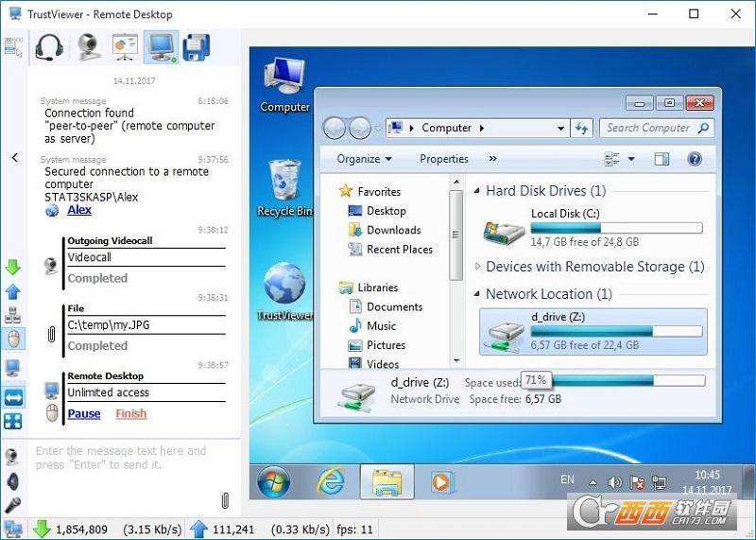Click Properties in Explorer toolbar

click(x=444, y=159)
